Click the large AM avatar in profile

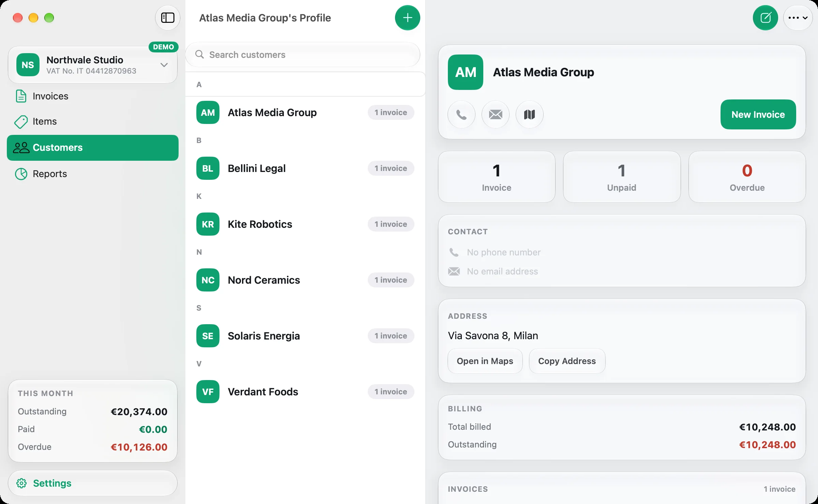click(x=466, y=72)
